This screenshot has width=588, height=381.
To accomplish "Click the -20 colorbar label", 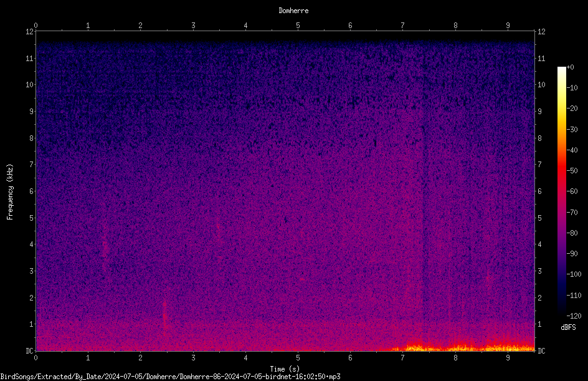I will tap(572, 109).
